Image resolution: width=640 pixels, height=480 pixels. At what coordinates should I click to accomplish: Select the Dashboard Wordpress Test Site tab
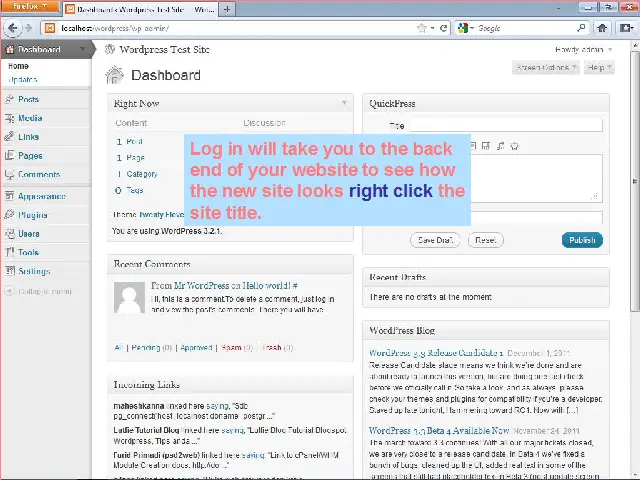[x=141, y=9]
